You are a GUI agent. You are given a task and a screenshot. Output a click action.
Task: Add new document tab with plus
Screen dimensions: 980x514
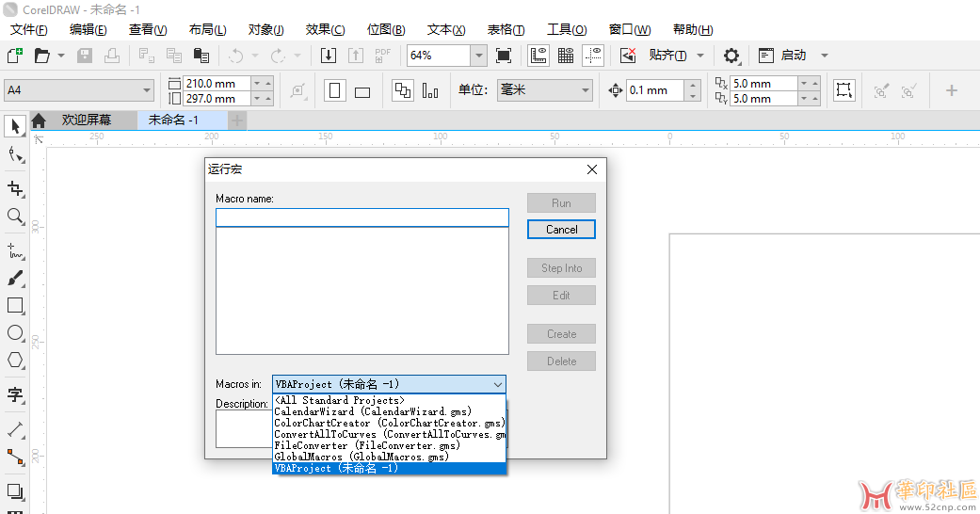(237, 120)
